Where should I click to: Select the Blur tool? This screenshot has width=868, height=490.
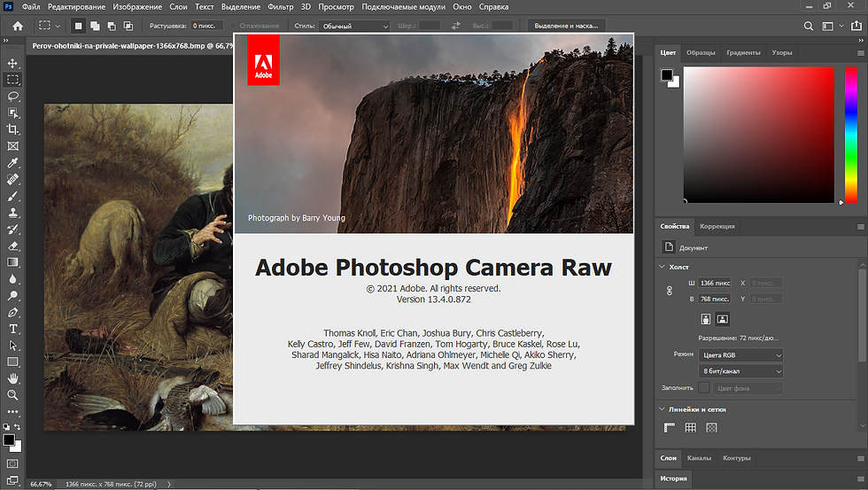tap(12, 279)
